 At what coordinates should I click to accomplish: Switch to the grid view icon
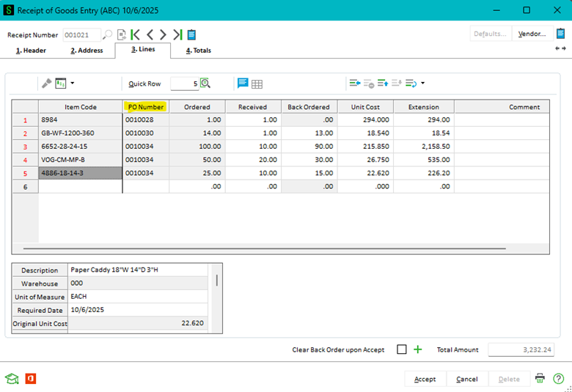(257, 84)
